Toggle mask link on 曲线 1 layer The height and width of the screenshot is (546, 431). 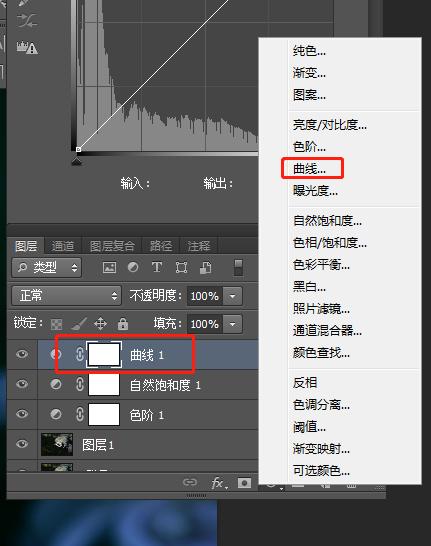coord(80,354)
